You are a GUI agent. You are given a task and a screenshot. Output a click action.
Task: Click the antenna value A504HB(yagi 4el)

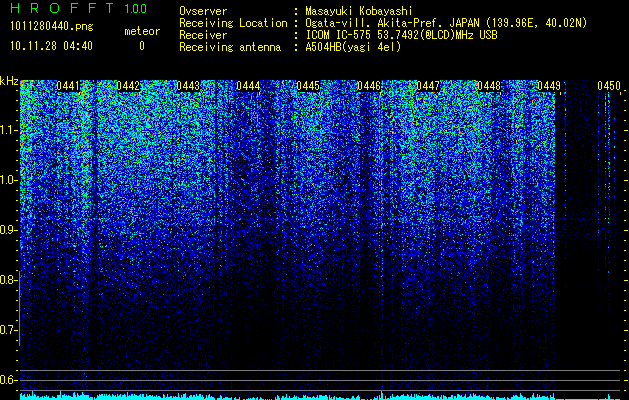point(353,47)
